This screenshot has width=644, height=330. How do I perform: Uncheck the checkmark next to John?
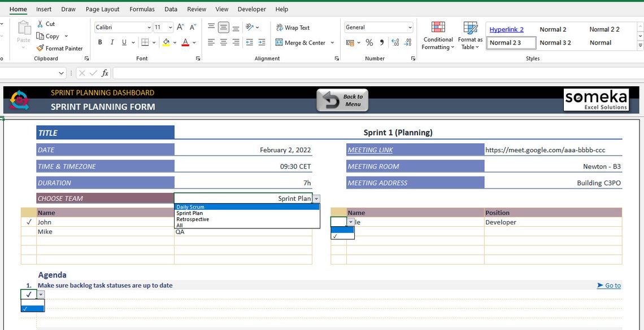28,222
